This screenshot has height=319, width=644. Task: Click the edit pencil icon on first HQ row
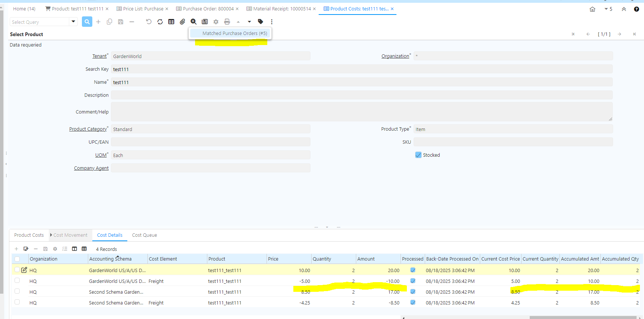(x=24, y=270)
